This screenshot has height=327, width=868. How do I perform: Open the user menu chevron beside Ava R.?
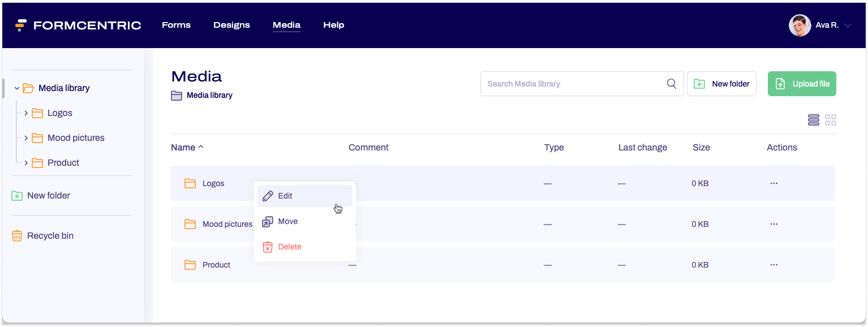click(847, 25)
